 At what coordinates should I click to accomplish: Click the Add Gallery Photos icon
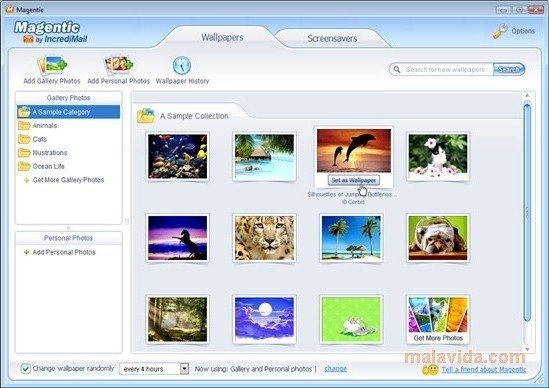pyautogui.click(x=52, y=65)
